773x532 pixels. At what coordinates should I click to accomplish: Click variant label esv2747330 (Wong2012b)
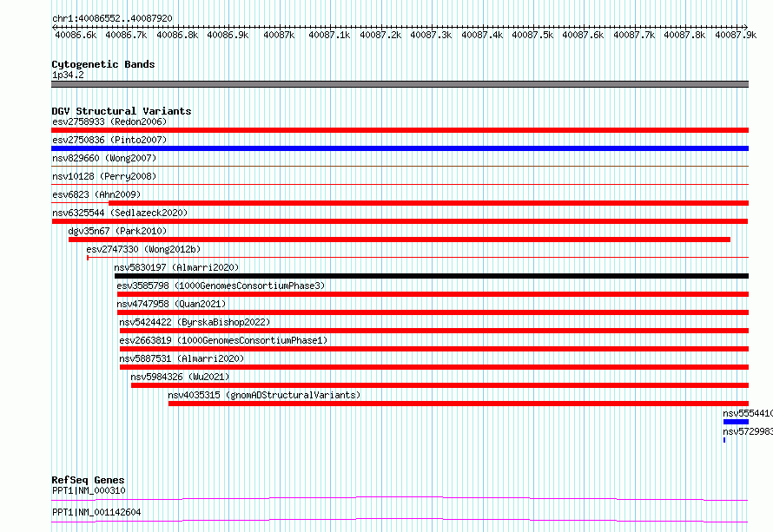[143, 249]
